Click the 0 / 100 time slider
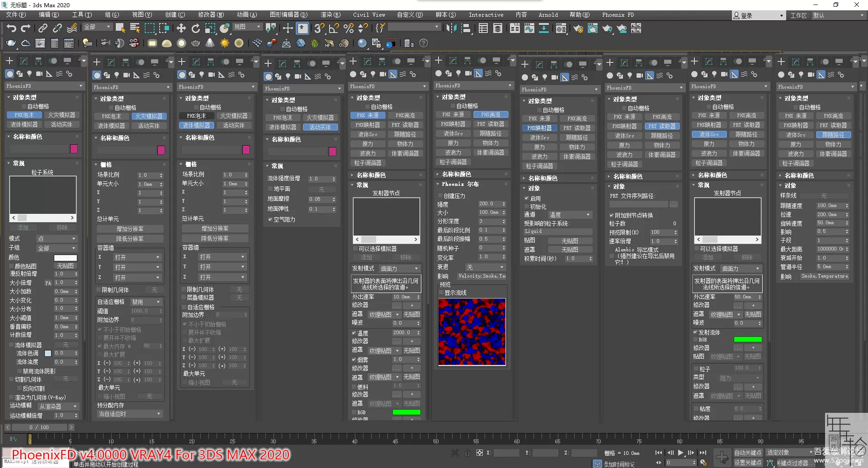868x468 pixels. tap(39, 427)
